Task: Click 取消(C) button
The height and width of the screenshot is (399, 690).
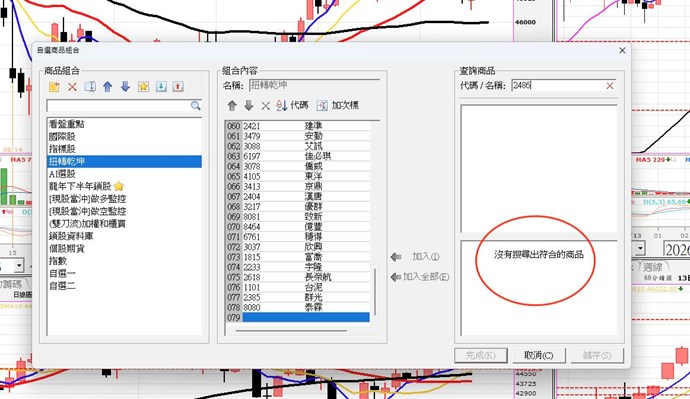Action: (x=539, y=355)
